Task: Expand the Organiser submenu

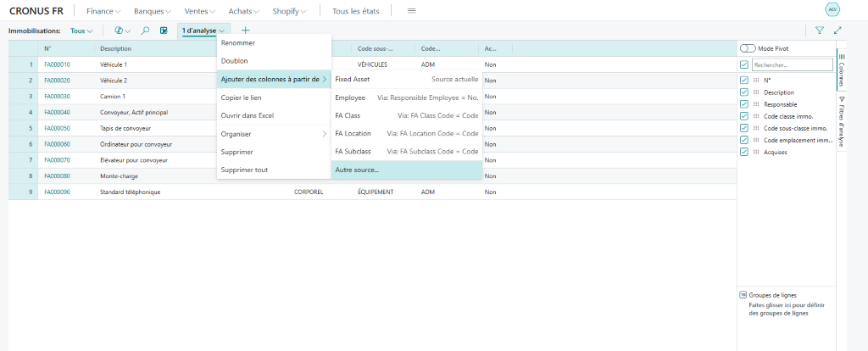Action: (x=273, y=134)
